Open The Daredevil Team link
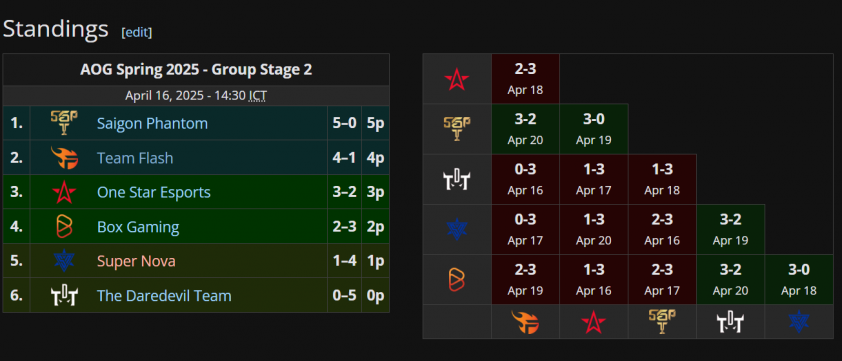The width and height of the screenshot is (842, 361). point(164,295)
